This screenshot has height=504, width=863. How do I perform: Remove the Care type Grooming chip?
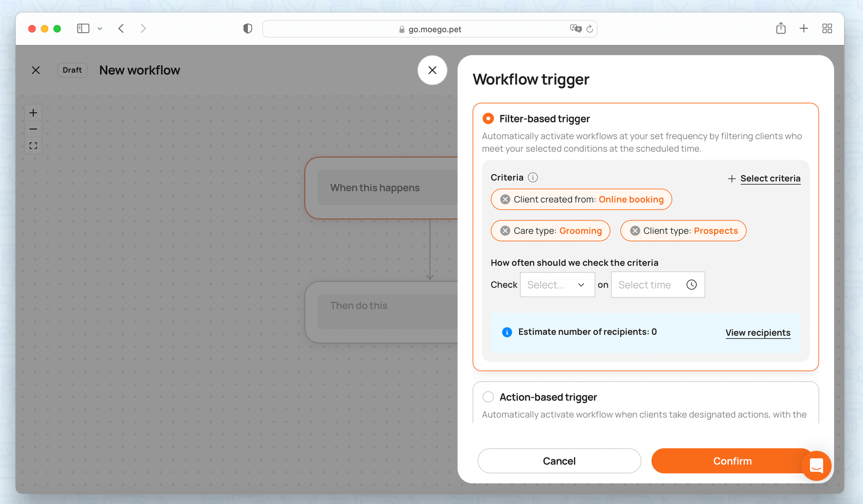(505, 231)
